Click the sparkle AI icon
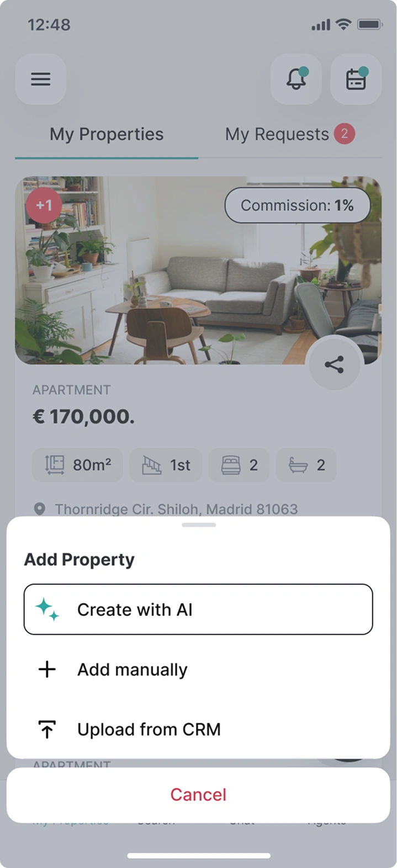 click(47, 610)
